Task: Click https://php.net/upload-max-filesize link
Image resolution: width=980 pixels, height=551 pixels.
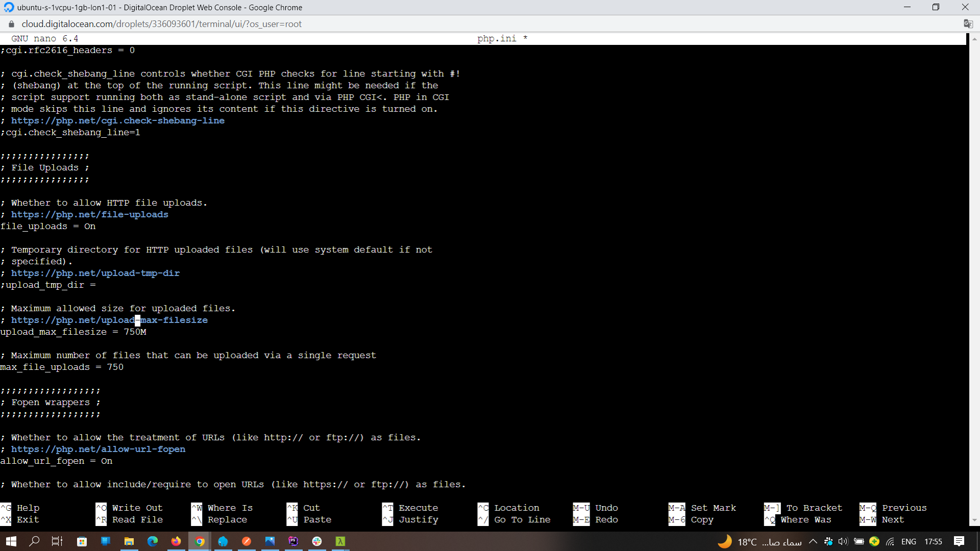Action: [109, 319]
